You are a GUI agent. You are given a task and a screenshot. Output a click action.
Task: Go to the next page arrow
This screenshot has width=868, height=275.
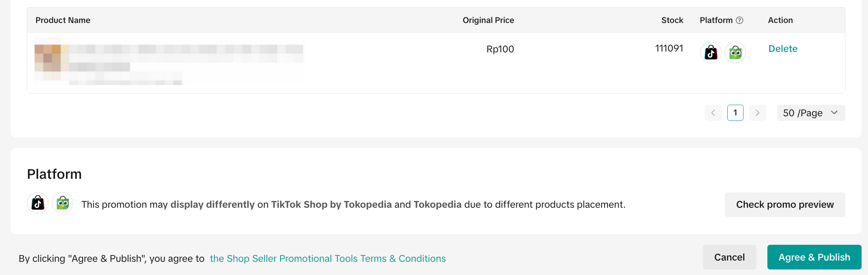click(x=757, y=113)
